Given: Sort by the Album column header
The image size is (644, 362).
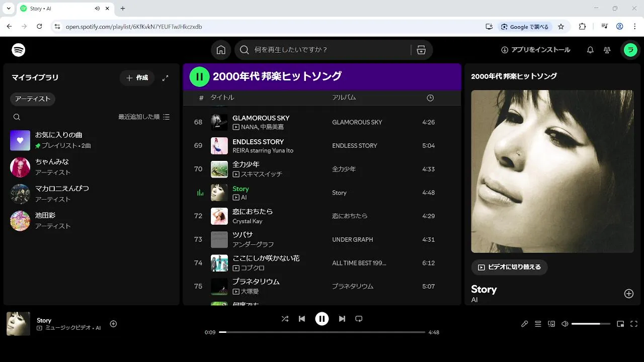Looking at the screenshot, I should [344, 98].
